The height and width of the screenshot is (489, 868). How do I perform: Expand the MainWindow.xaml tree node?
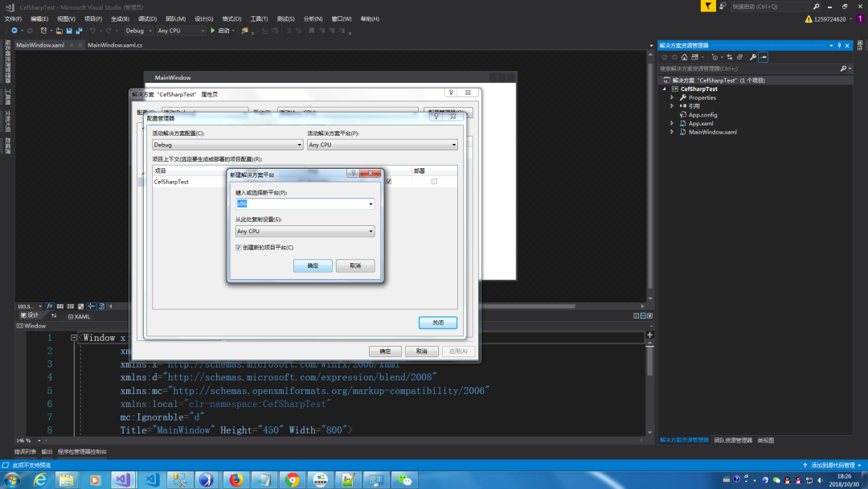672,132
